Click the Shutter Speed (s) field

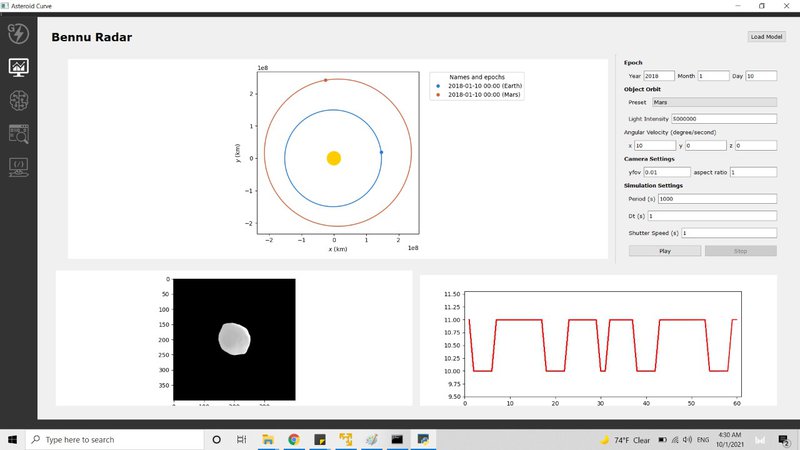pyautogui.click(x=729, y=233)
